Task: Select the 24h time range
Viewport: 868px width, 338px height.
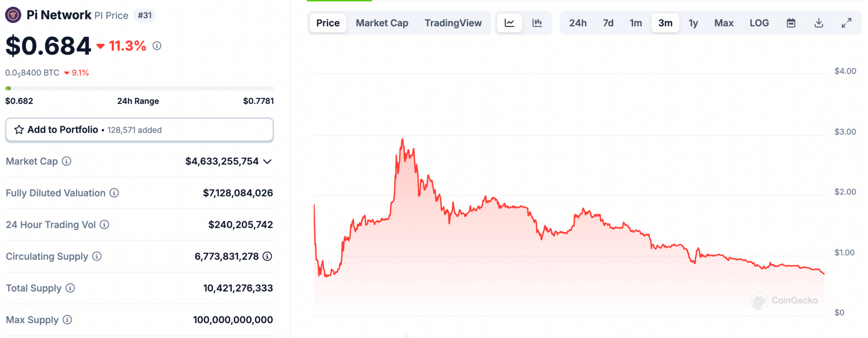Action: [578, 23]
